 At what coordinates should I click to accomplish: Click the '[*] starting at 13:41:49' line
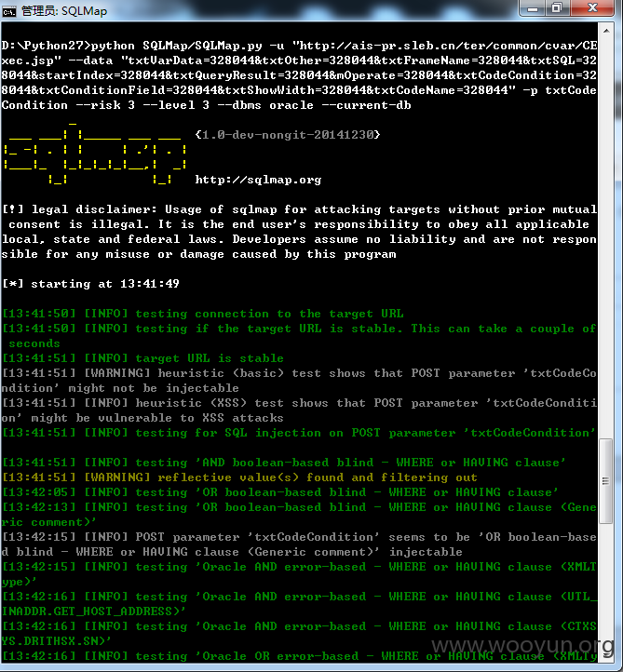coord(90,284)
